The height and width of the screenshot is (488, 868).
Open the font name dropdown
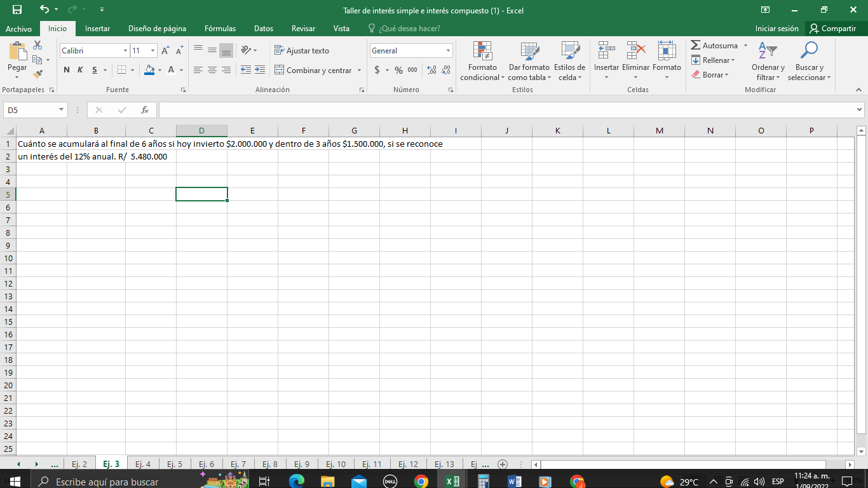coord(125,50)
